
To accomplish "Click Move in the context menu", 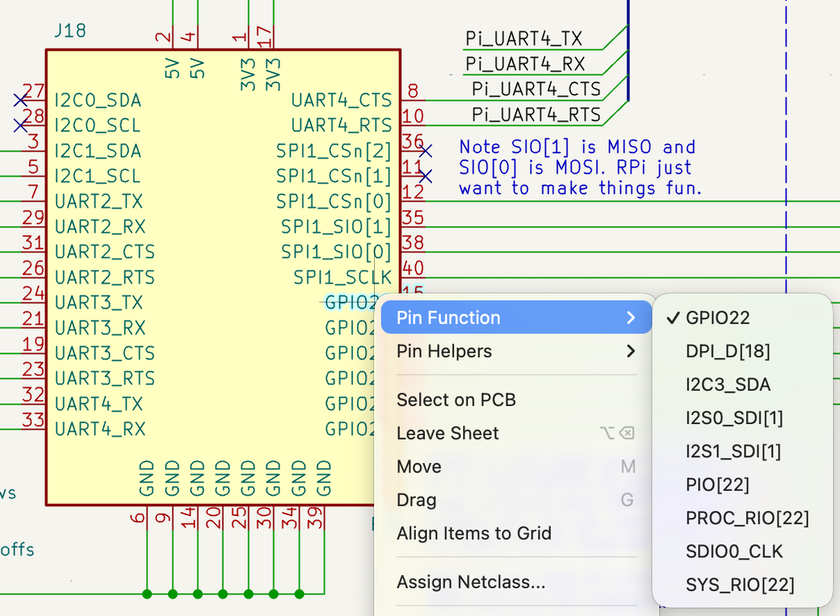I will (x=419, y=467).
